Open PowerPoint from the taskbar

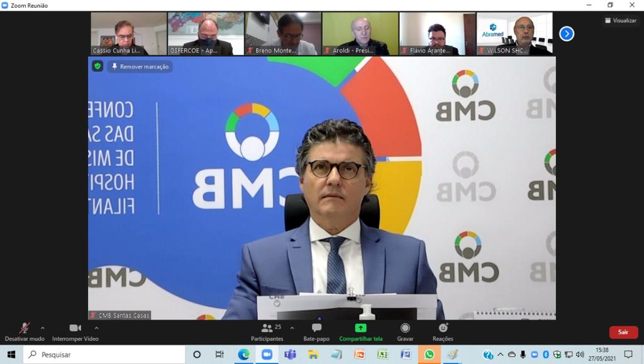tap(360, 355)
